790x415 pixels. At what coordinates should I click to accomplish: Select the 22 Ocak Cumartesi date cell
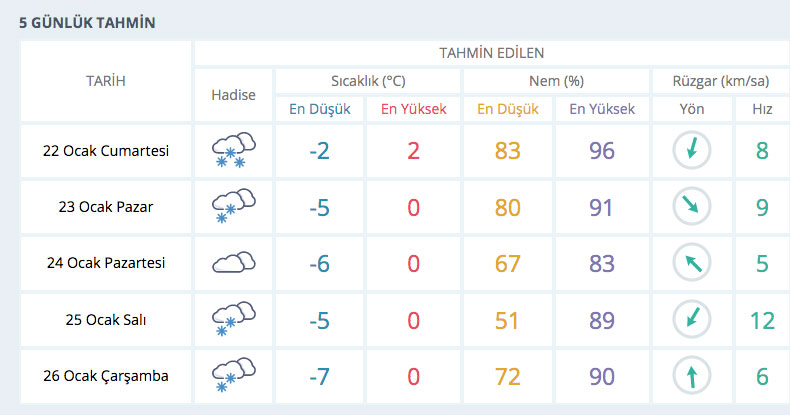pyautogui.click(x=105, y=151)
